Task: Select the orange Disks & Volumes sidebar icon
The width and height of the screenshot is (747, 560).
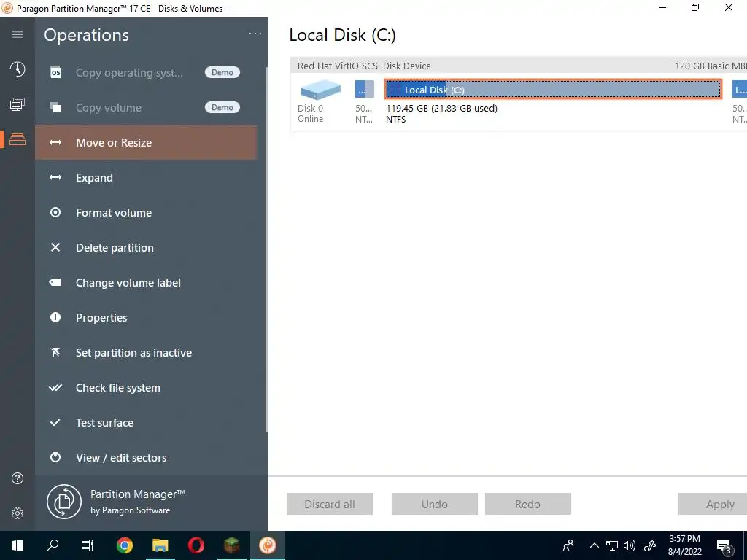Action: point(18,139)
